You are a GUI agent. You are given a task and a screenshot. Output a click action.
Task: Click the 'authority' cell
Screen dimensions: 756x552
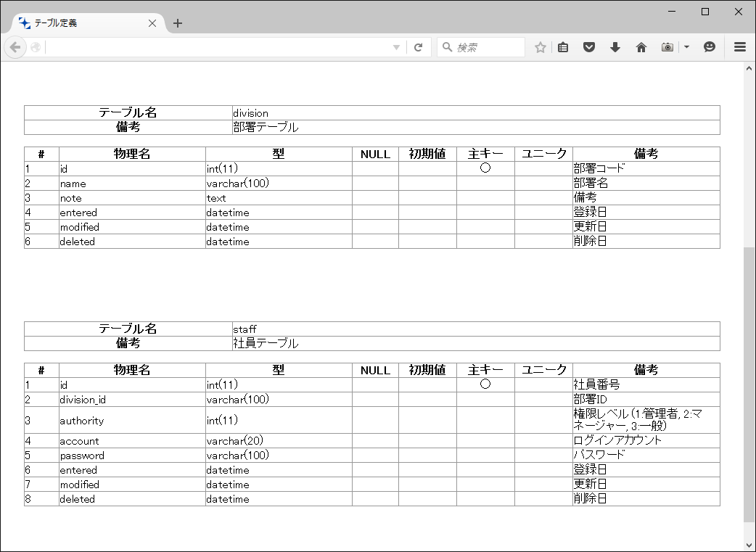pos(132,420)
